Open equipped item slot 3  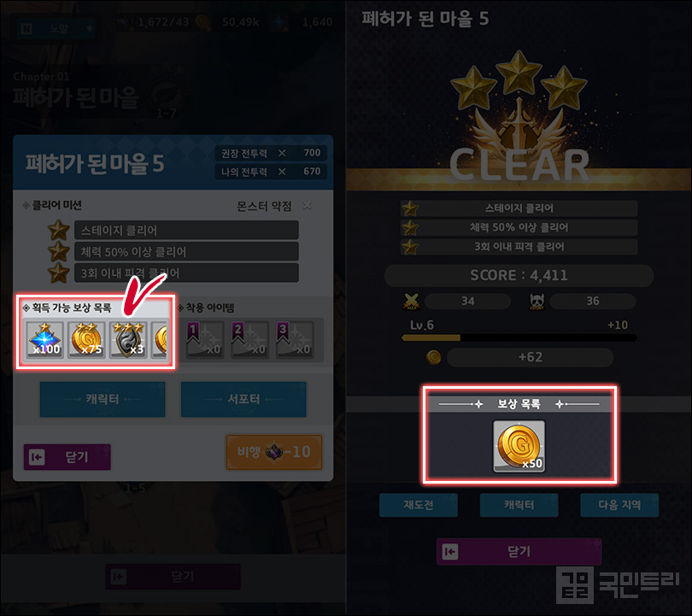pos(295,339)
